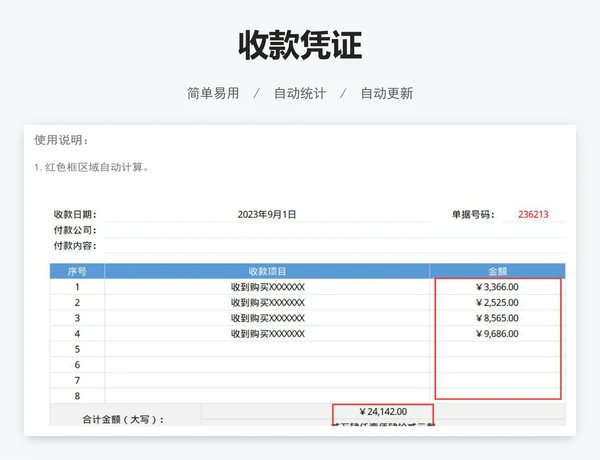Click the empty 付款内容 input line
Image resolution: width=600 pixels, height=460 pixels.
click(x=335, y=246)
